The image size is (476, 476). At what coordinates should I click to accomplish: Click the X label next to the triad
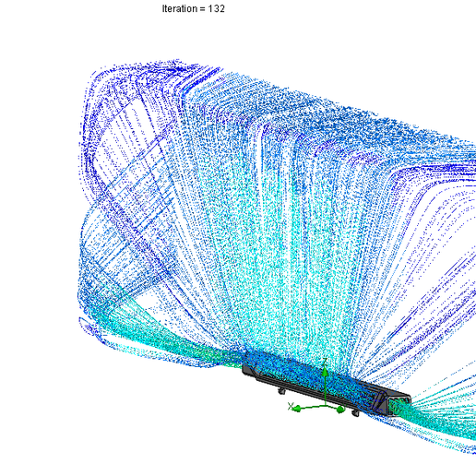pyautogui.click(x=291, y=406)
